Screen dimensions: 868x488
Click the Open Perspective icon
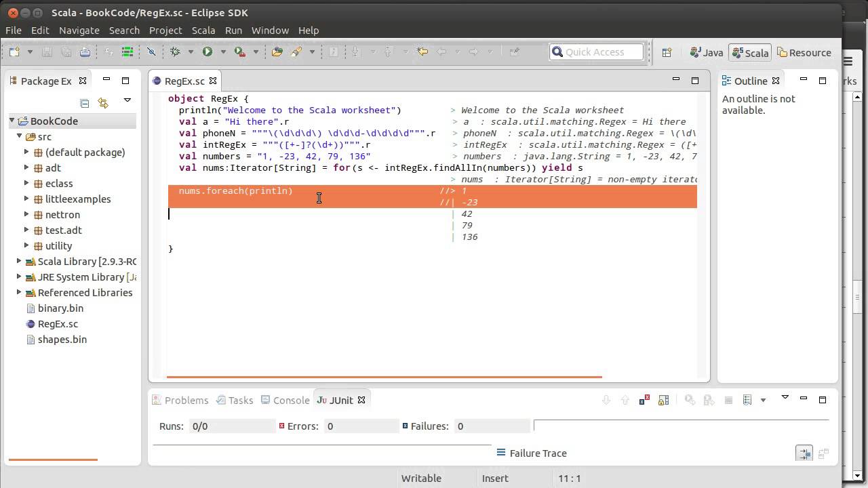[x=667, y=52]
